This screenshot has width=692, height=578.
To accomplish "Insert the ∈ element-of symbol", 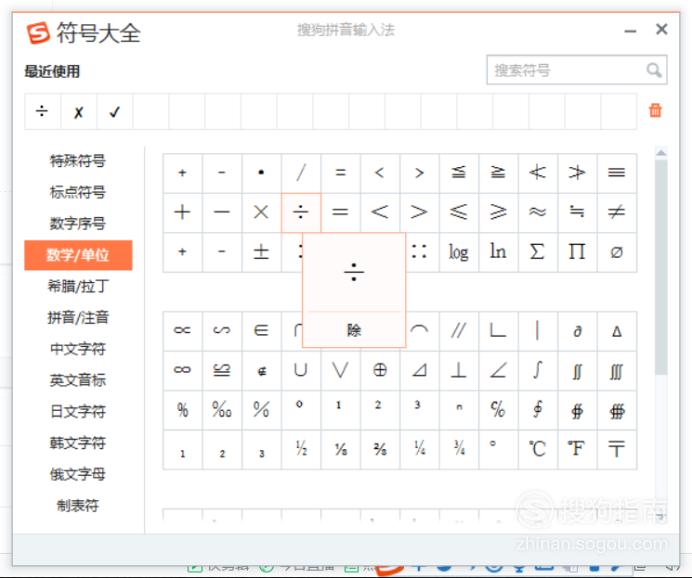I will coord(261,330).
